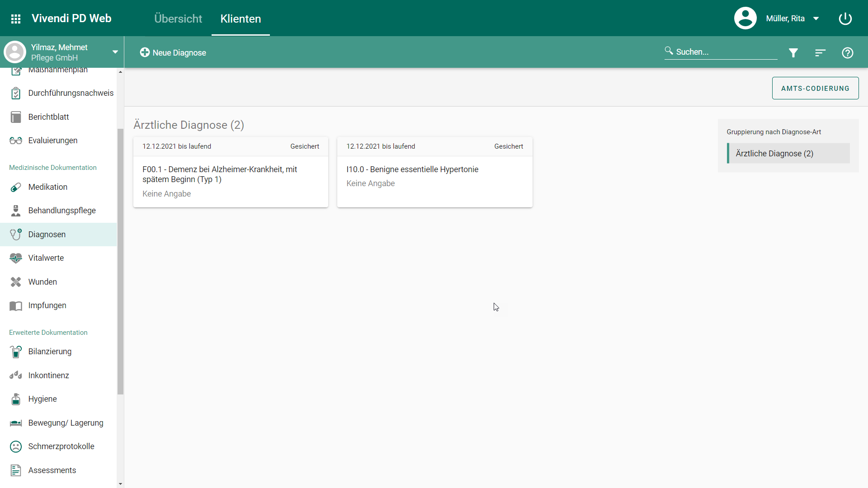The image size is (868, 488).
Task: Click the sidebar scroll down arrow
Action: (120, 483)
